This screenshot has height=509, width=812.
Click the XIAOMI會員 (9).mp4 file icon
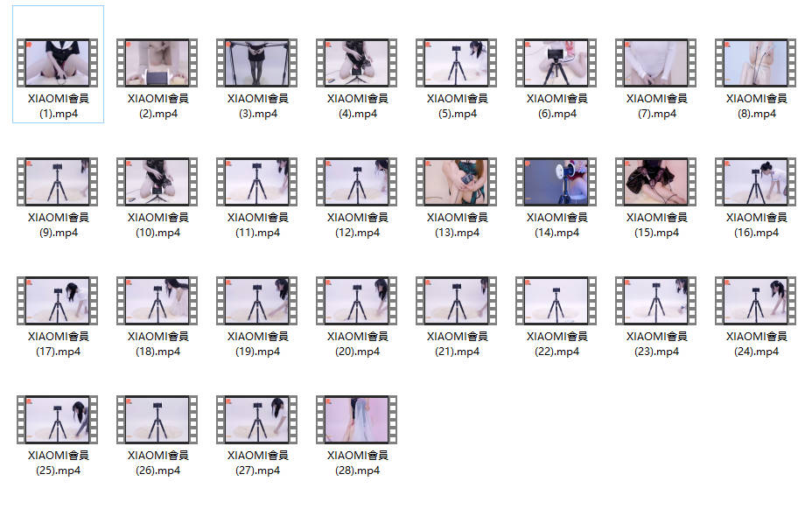click(x=58, y=182)
